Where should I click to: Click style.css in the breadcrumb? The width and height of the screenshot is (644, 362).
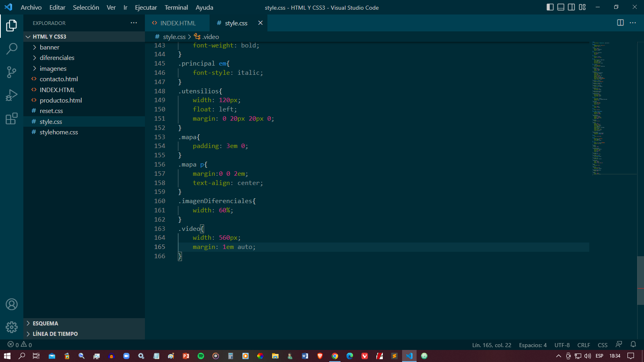click(174, 37)
